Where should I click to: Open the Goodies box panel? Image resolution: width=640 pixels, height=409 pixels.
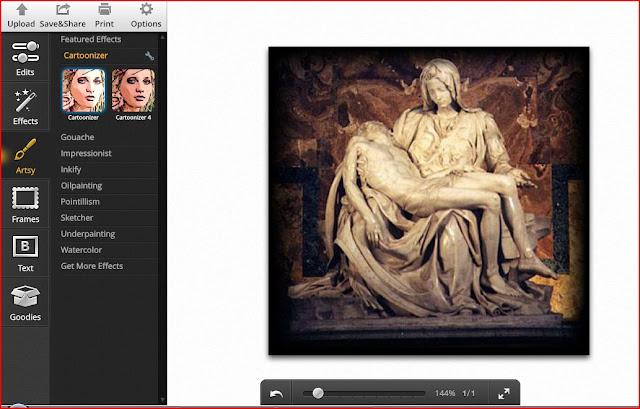click(25, 303)
